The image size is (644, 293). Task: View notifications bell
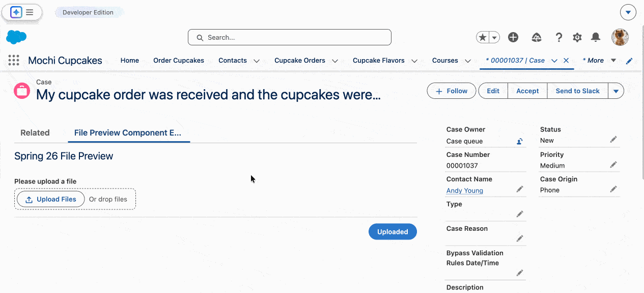point(595,37)
